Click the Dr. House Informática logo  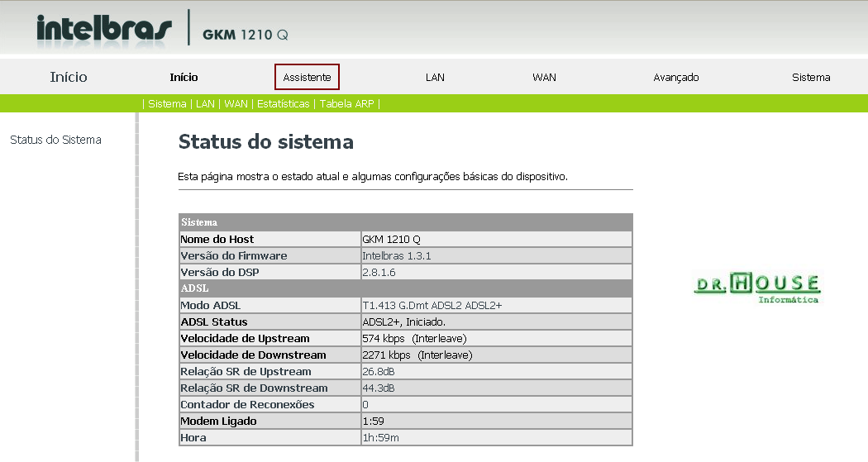pyautogui.click(x=757, y=288)
